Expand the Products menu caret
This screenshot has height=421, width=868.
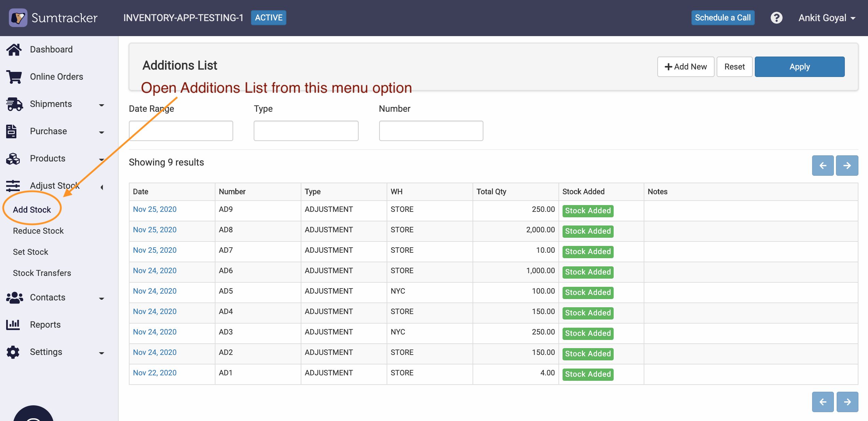[x=102, y=160]
